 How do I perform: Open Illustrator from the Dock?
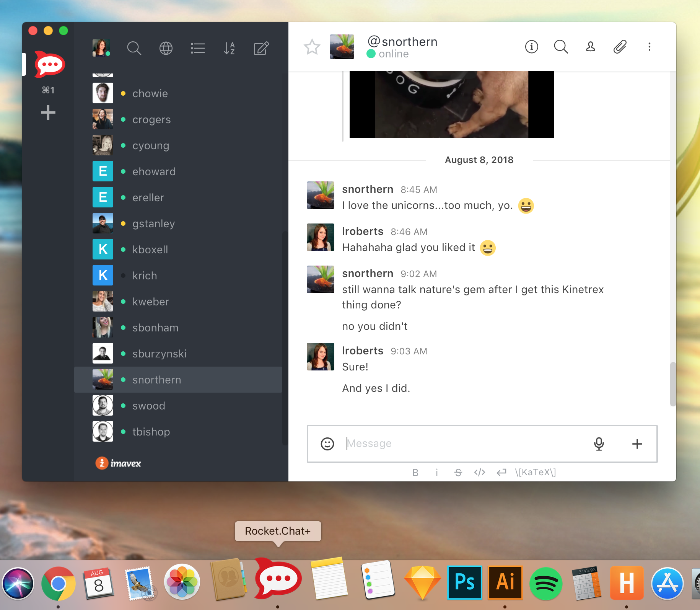click(x=505, y=582)
